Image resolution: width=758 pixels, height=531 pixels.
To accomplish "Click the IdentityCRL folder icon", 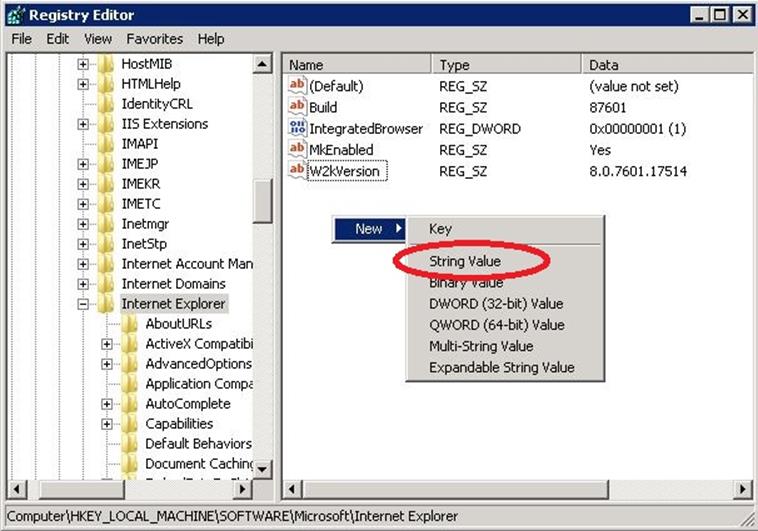I will click(106, 103).
